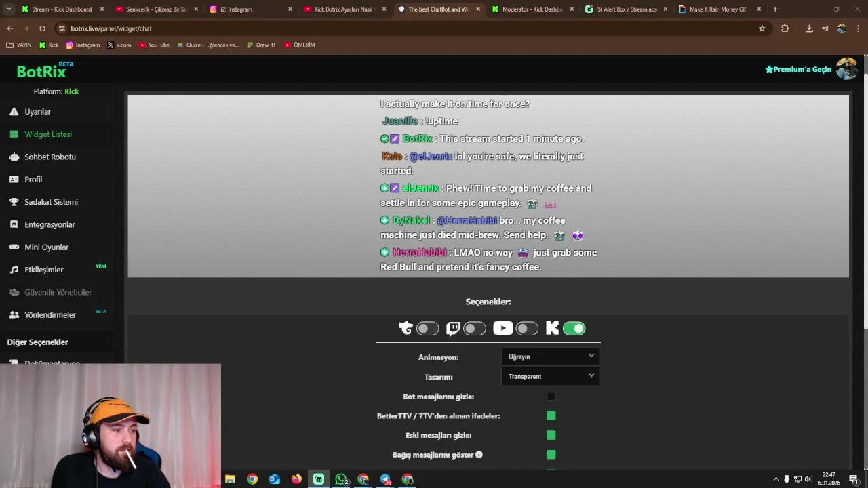Open the x.com bookmark
The width and height of the screenshot is (868, 488).
pyautogui.click(x=119, y=45)
